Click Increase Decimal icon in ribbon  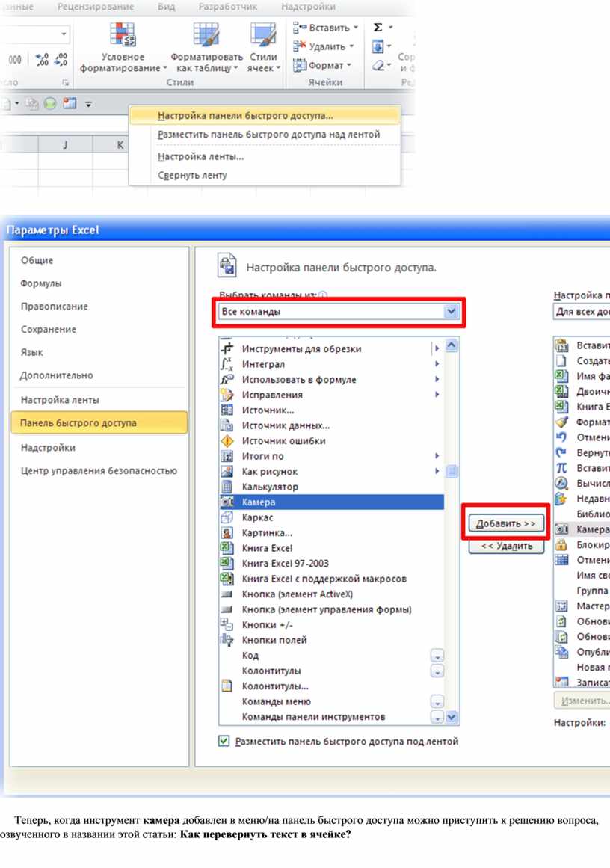click(42, 59)
